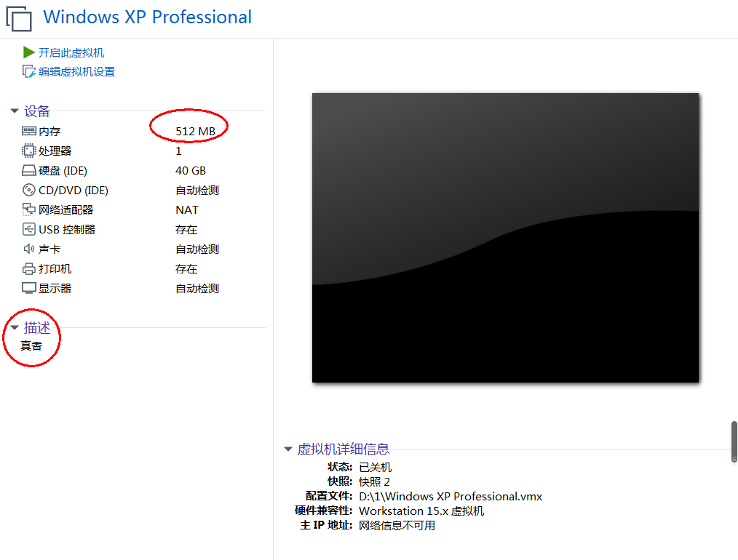The height and width of the screenshot is (560, 738).
Task: Select the sound card (声卡) speaker icon
Action: click(29, 249)
